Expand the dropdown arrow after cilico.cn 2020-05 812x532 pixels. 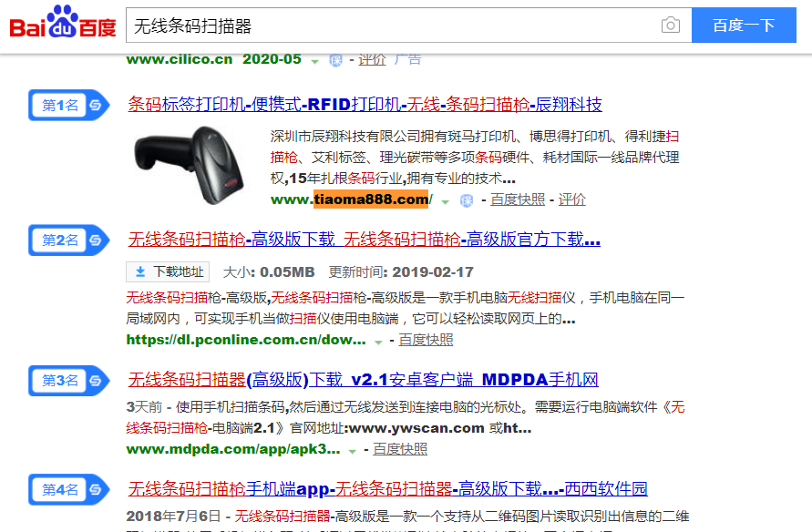[x=314, y=62]
